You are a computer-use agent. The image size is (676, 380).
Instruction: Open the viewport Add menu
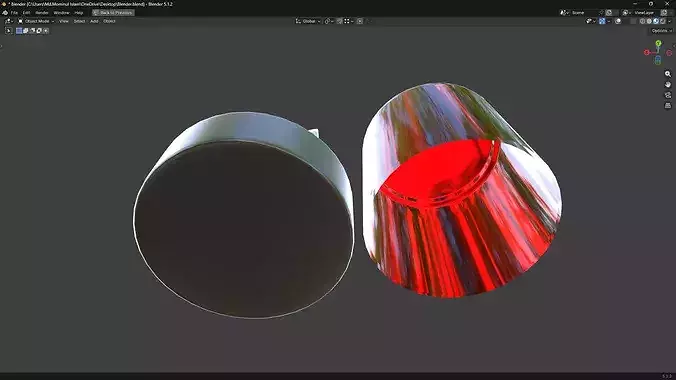click(94, 21)
